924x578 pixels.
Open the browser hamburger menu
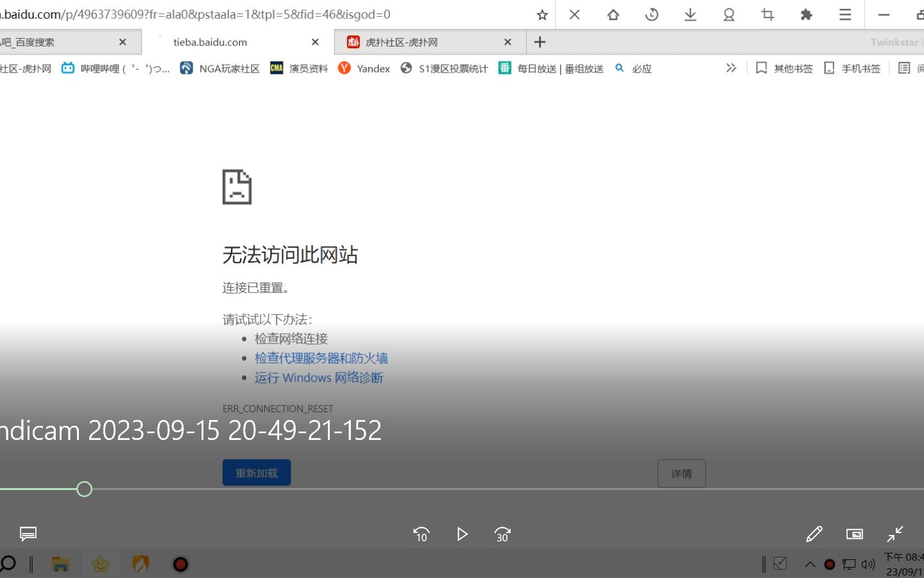pyautogui.click(x=845, y=14)
